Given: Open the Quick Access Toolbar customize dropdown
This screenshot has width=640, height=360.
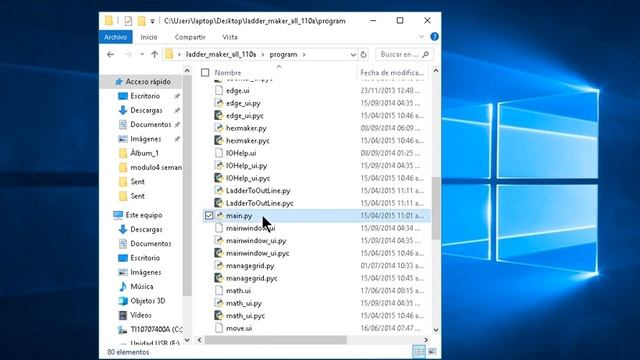Looking at the screenshot, I should tap(152, 21).
